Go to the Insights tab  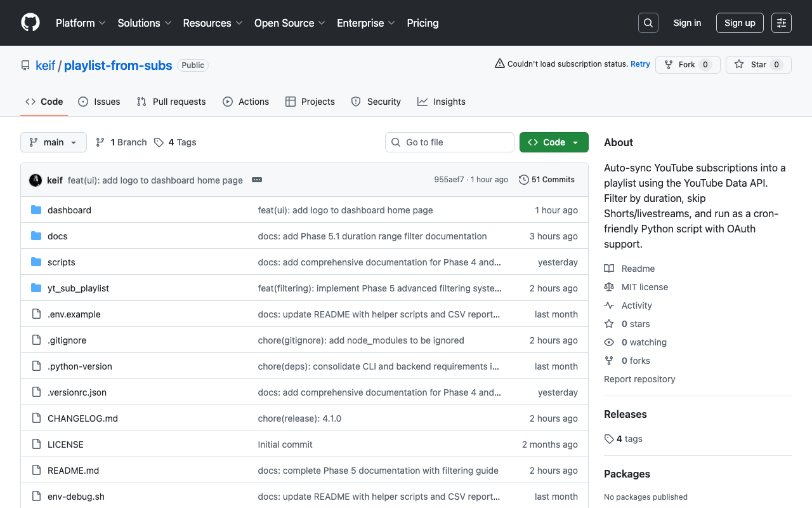(x=442, y=102)
